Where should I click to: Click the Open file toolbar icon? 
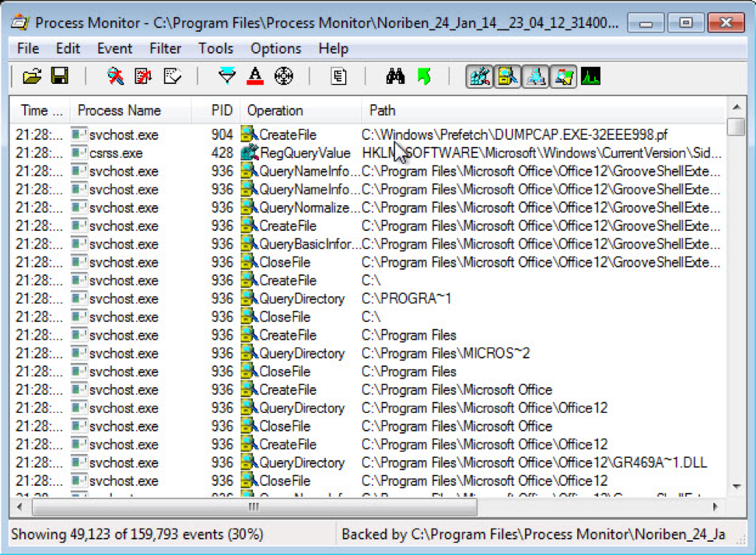32,76
